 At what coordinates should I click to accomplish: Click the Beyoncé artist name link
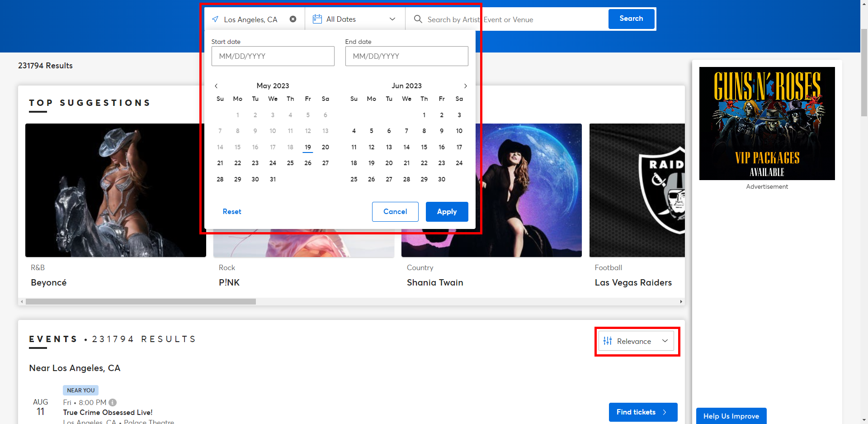click(49, 282)
